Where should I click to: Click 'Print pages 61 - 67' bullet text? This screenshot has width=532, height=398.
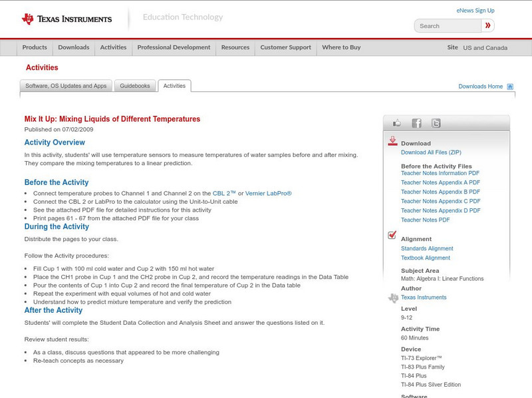116,218
